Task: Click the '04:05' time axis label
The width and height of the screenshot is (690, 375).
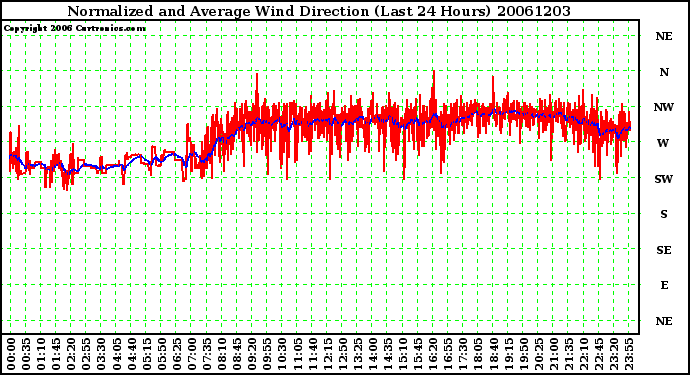Action: pyautogui.click(x=117, y=354)
